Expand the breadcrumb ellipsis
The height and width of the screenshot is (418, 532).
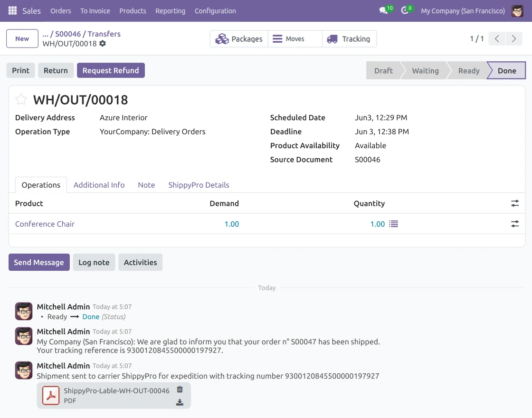coord(46,34)
